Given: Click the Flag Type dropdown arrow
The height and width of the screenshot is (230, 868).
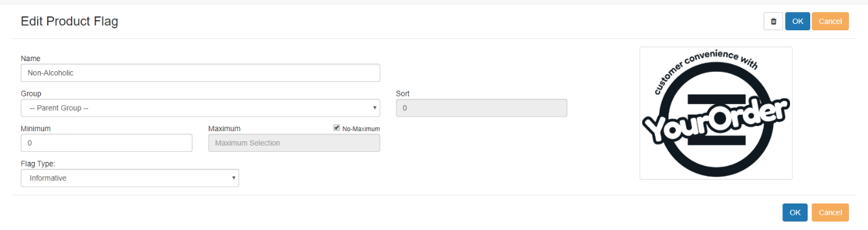Looking at the screenshot, I should pos(234,178).
